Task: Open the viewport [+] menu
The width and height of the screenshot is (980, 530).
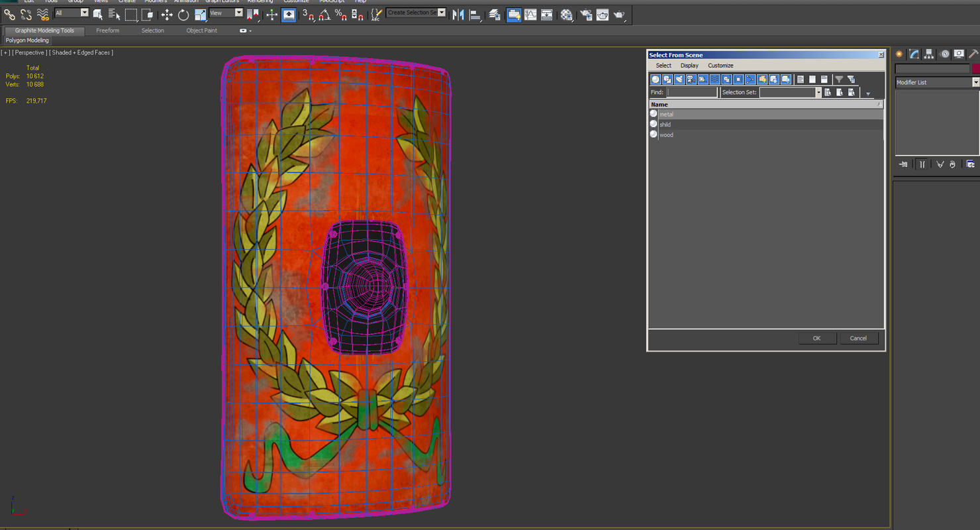Action: pyautogui.click(x=5, y=52)
